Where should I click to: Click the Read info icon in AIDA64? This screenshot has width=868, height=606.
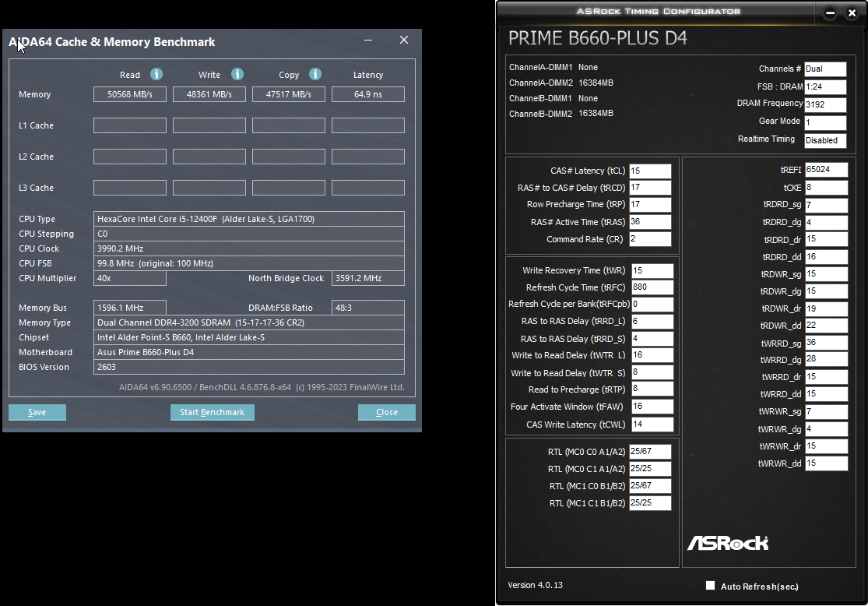[x=156, y=74]
